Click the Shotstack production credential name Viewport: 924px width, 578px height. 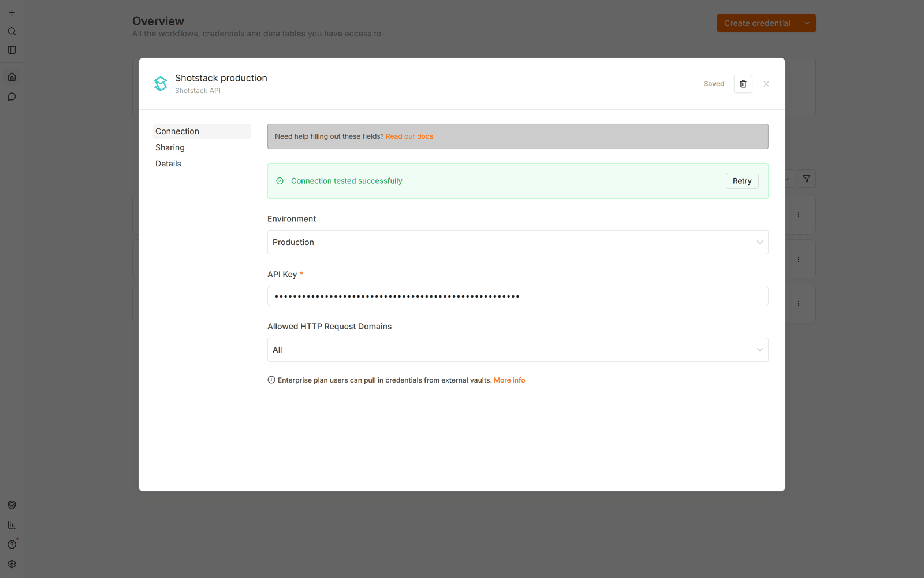[221, 78]
